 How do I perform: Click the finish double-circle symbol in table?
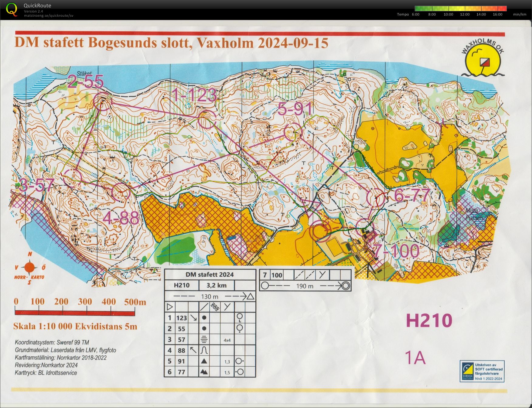pos(346,286)
